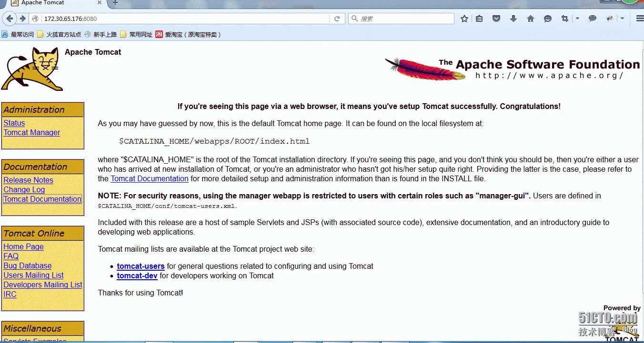Image resolution: width=644 pixels, height=343 pixels.
Task: Follow the tomcat-dev mailing list link
Action: (137, 275)
